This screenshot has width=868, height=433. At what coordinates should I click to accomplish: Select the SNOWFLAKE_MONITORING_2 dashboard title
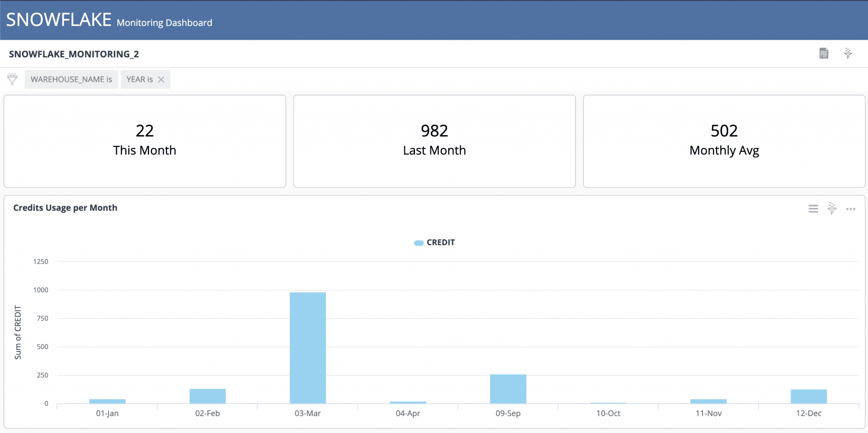pos(74,54)
